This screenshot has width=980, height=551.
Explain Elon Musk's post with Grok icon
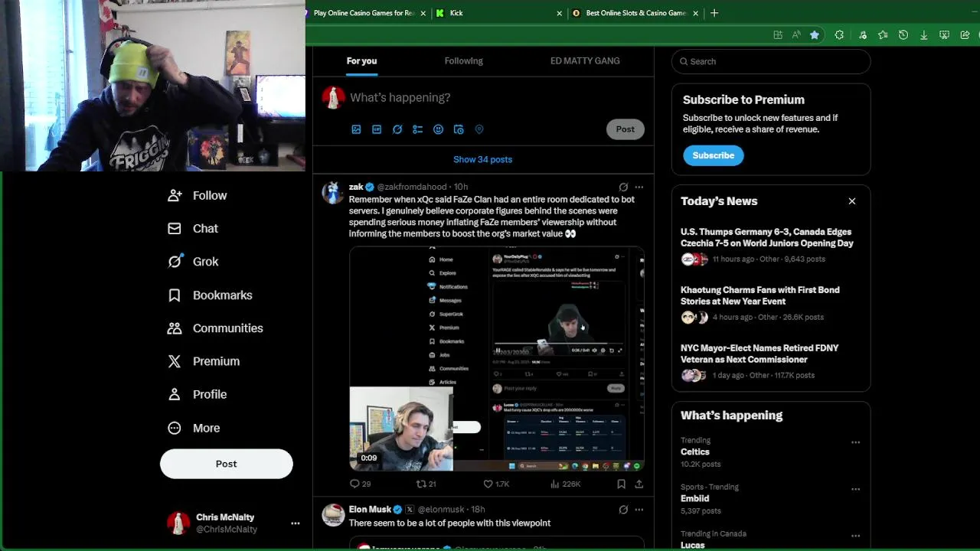pos(623,510)
